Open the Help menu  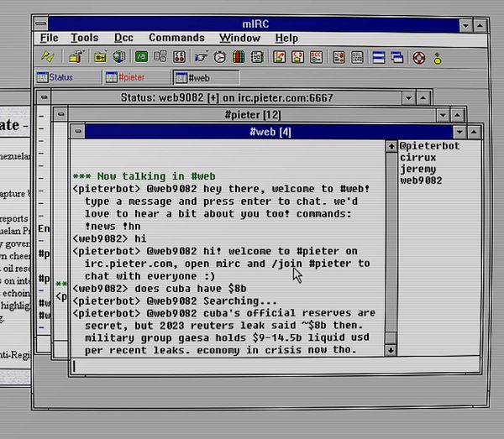286,39
